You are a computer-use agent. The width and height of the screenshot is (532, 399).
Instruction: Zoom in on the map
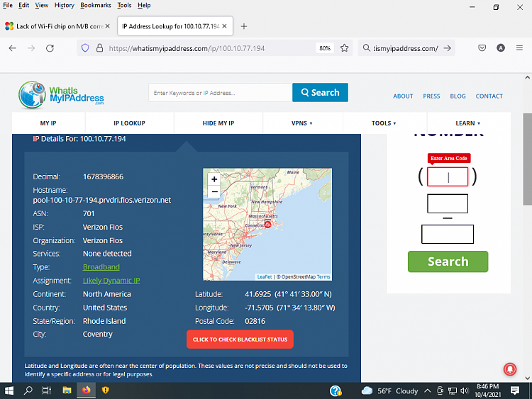coord(214,179)
